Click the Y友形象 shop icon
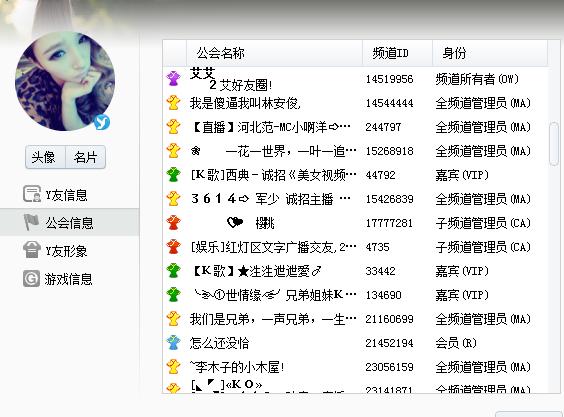This screenshot has height=417, width=564. tap(32, 250)
